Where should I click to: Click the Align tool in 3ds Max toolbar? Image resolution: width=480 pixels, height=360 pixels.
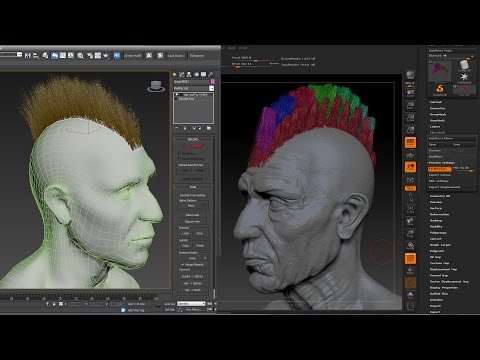coord(36,55)
